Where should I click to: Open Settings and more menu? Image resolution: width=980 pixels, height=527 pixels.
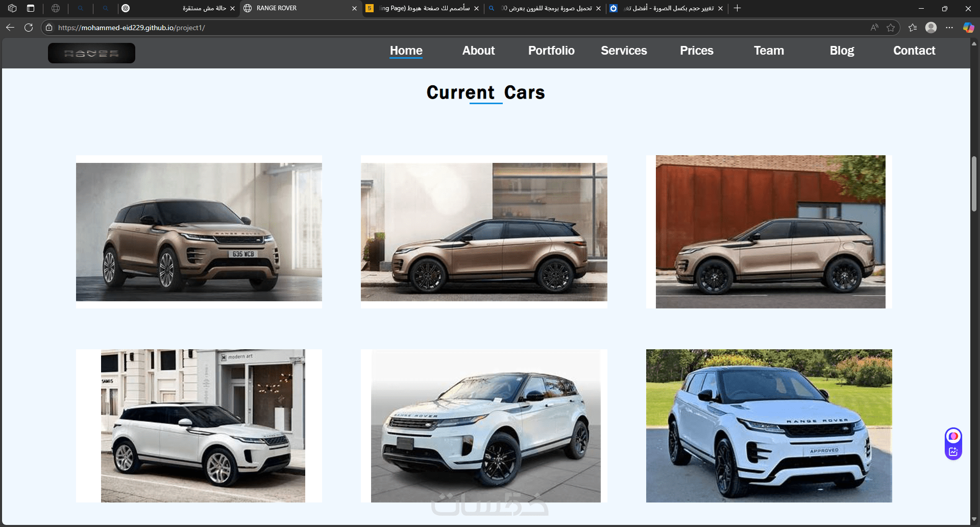point(949,28)
